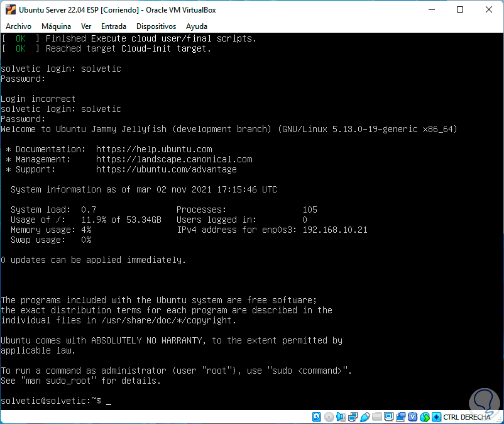The height and width of the screenshot is (424, 504).
Task: Click the 'ABSOLUTELY NO WARRANTY' line
Action: tap(172, 340)
